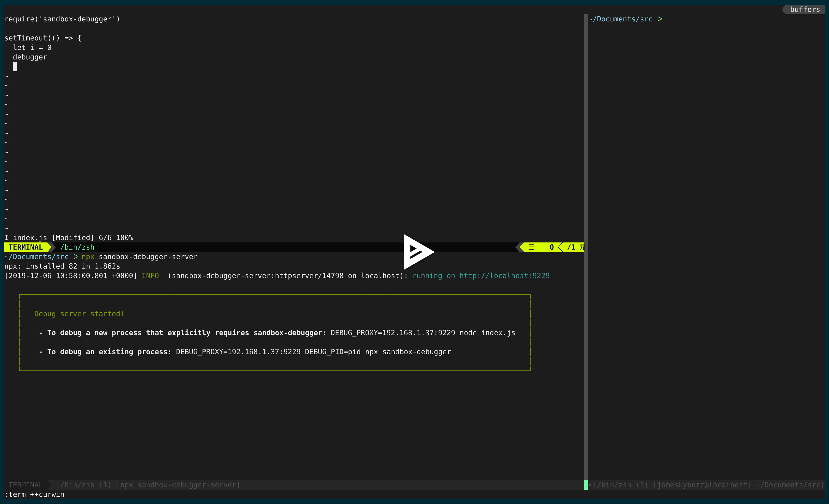Click the green marker on bottom statusline
This screenshot has height=504, width=829.
click(x=586, y=485)
